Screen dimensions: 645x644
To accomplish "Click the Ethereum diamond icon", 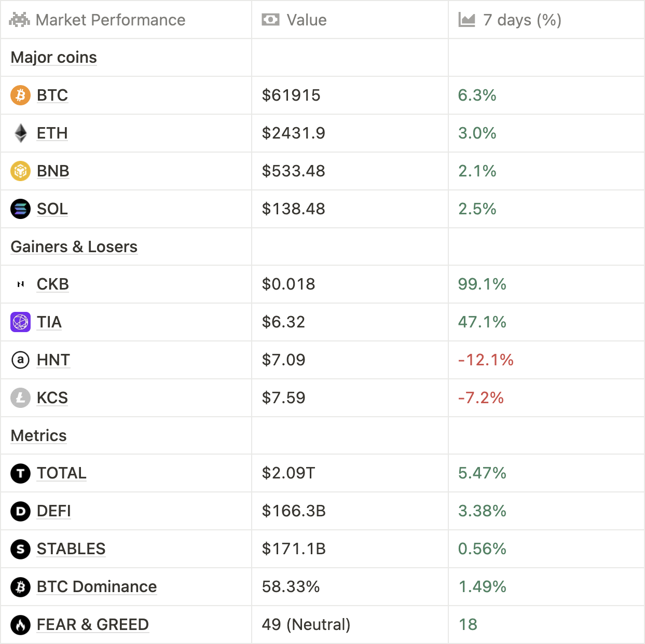I will pyautogui.click(x=21, y=133).
